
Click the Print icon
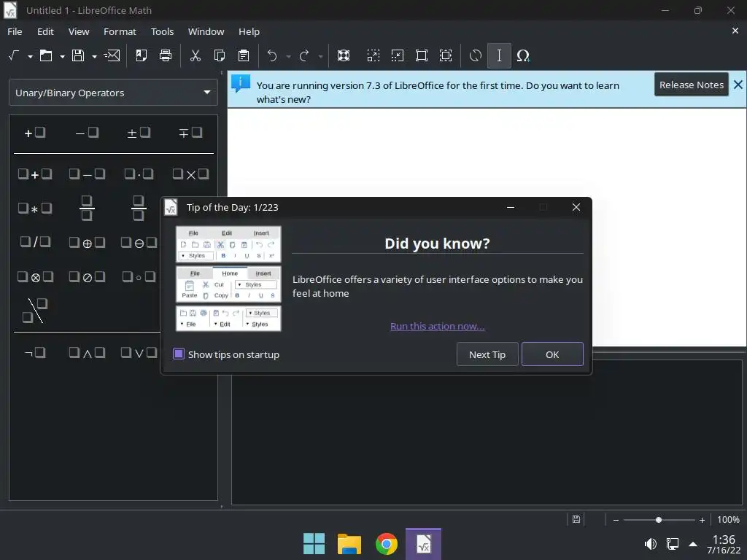(x=166, y=55)
